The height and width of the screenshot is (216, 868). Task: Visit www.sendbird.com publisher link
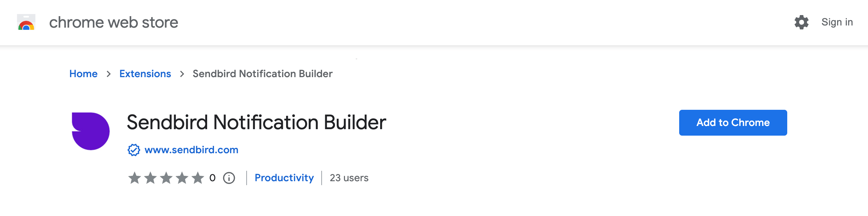tap(191, 150)
